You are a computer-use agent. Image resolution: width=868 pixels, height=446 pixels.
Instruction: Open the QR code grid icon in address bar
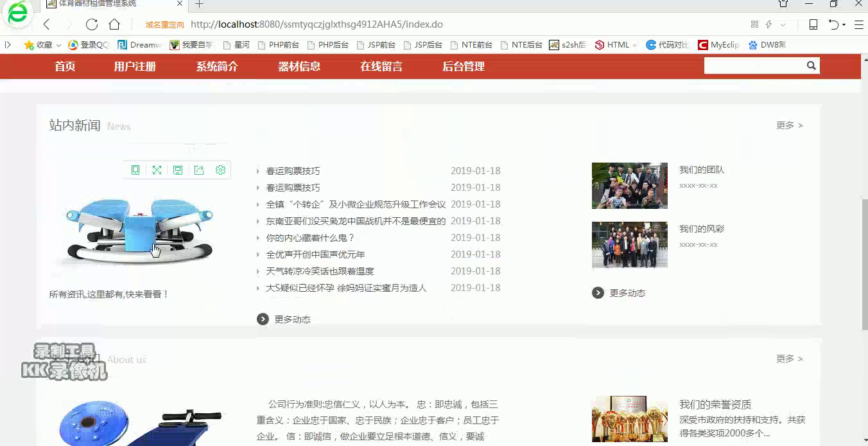(x=754, y=24)
